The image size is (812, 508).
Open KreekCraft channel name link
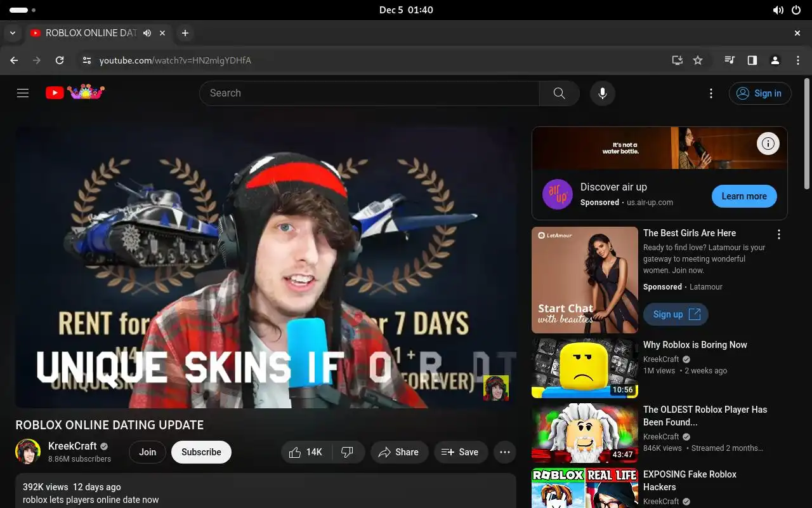[72, 446]
